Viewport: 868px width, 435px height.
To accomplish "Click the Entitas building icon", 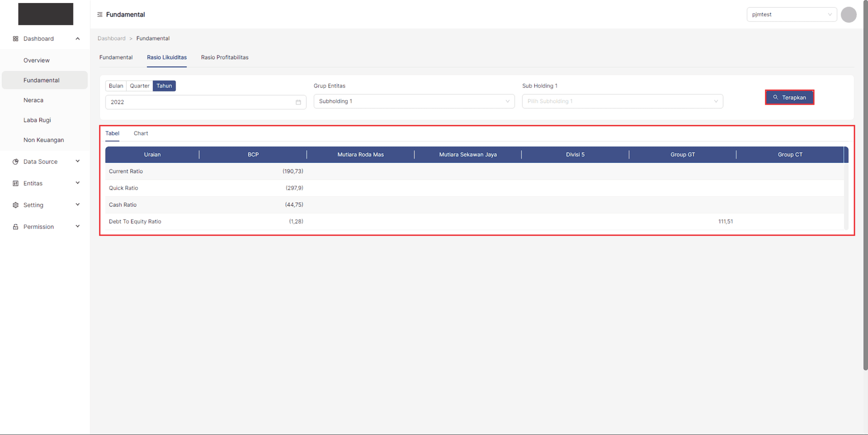I will click(x=16, y=183).
